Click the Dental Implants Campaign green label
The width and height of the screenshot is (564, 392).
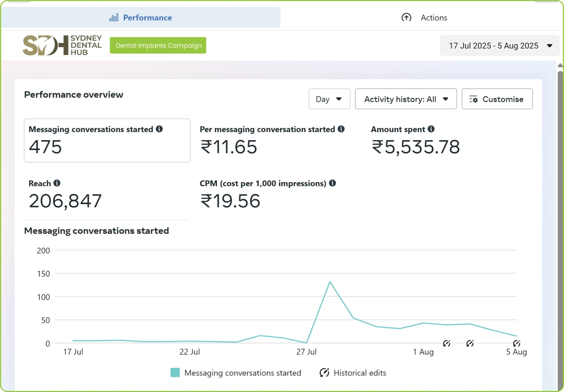[158, 45]
